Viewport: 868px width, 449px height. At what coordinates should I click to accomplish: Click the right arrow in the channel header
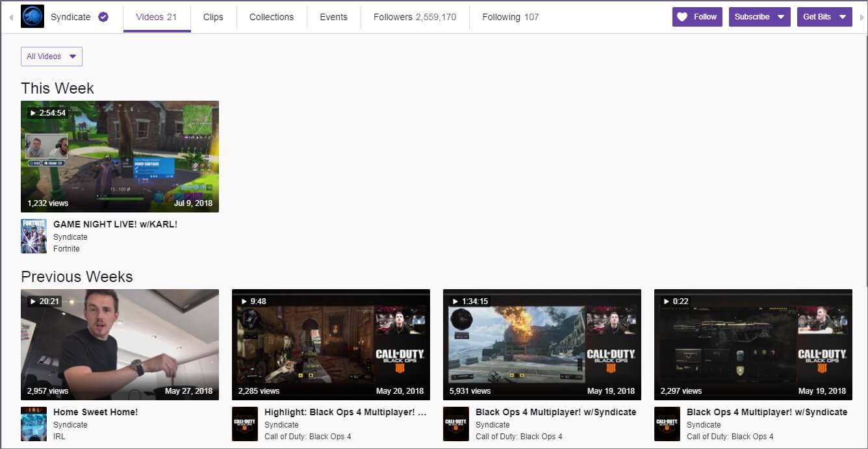point(862,17)
